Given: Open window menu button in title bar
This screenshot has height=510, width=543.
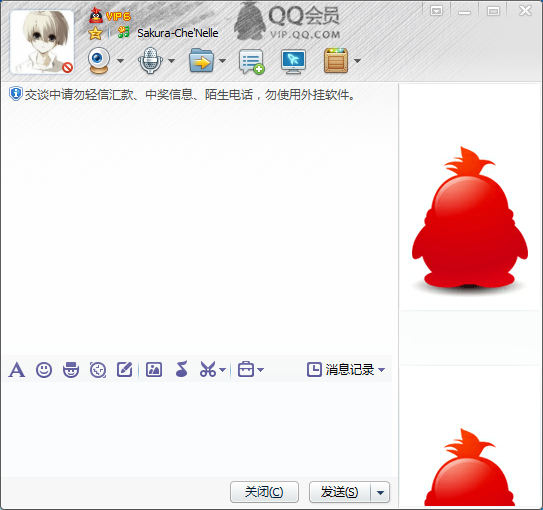Looking at the screenshot, I should click(436, 11).
